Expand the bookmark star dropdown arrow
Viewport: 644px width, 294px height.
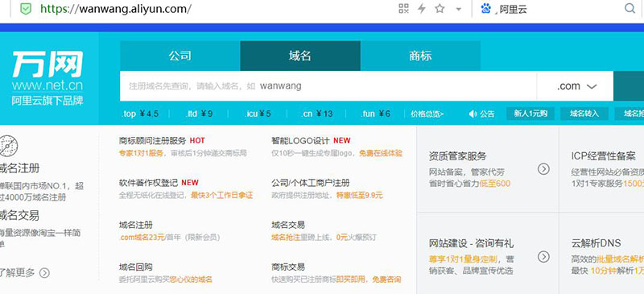(458, 9)
